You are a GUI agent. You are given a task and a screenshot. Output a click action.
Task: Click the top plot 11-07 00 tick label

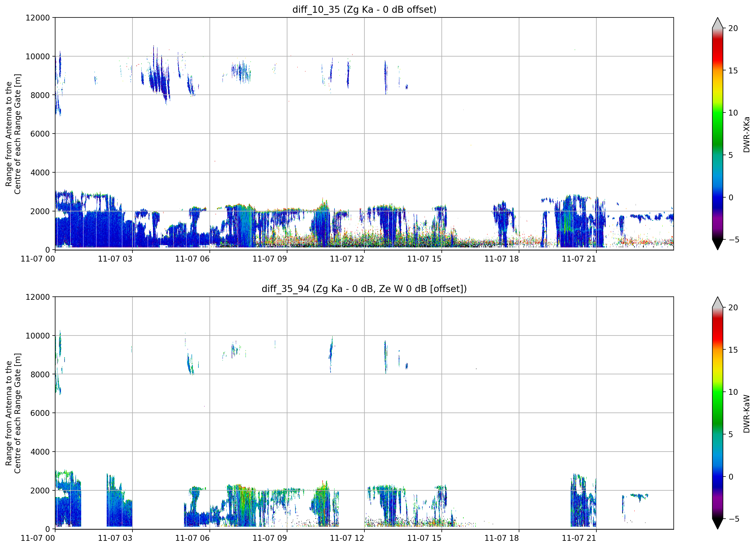(x=38, y=259)
